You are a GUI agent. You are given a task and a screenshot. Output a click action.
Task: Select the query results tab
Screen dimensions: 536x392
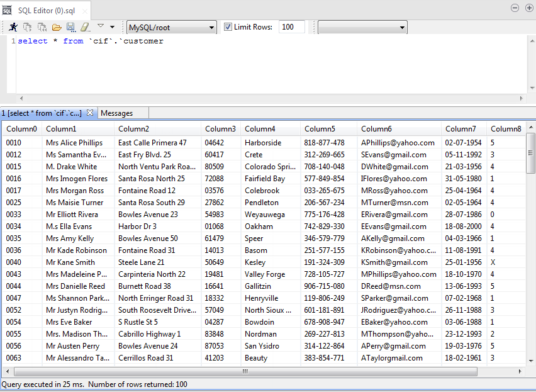coord(41,113)
